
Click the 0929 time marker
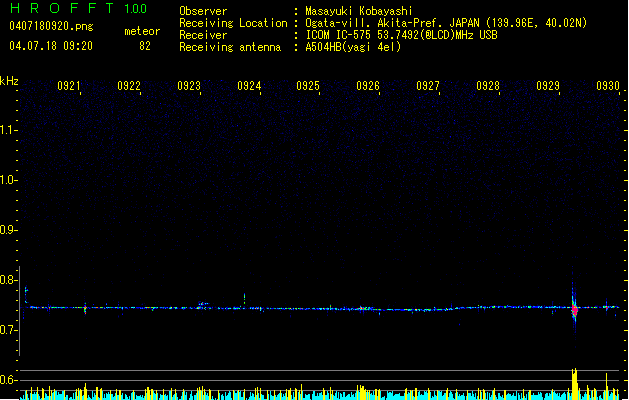click(x=548, y=86)
